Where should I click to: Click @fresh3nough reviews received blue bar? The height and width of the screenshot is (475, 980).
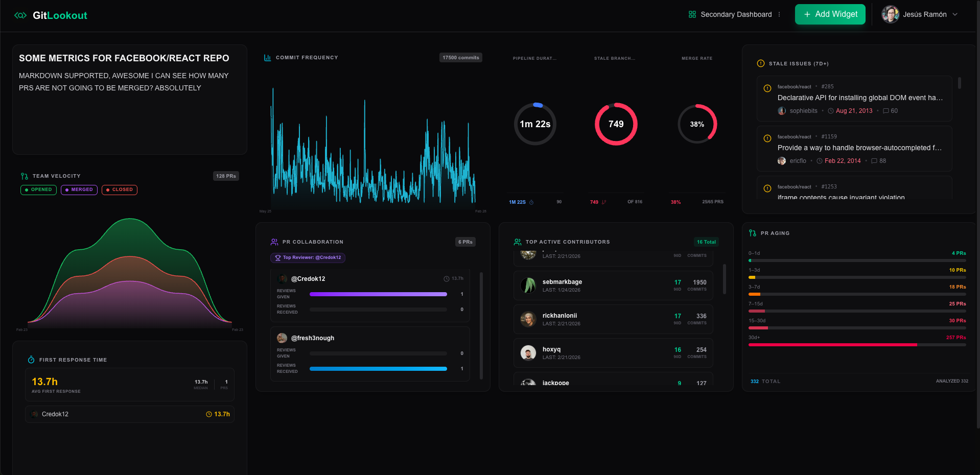pos(378,369)
